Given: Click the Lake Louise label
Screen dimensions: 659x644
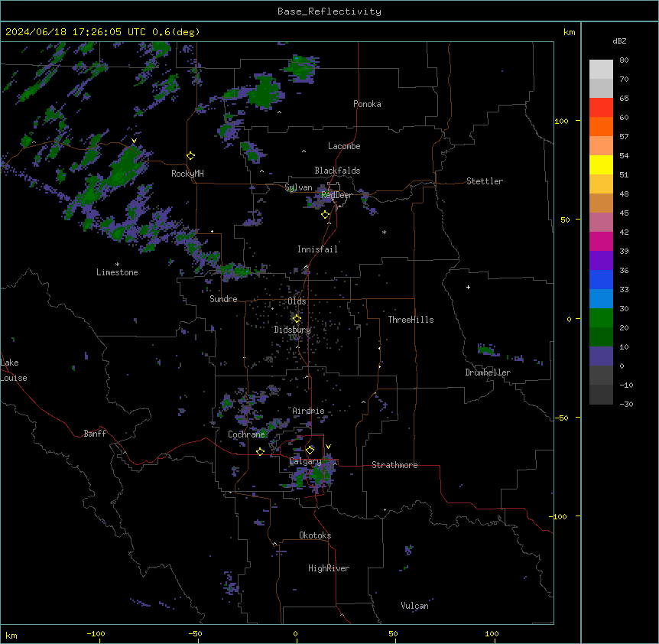Looking at the screenshot, I should (13, 370).
